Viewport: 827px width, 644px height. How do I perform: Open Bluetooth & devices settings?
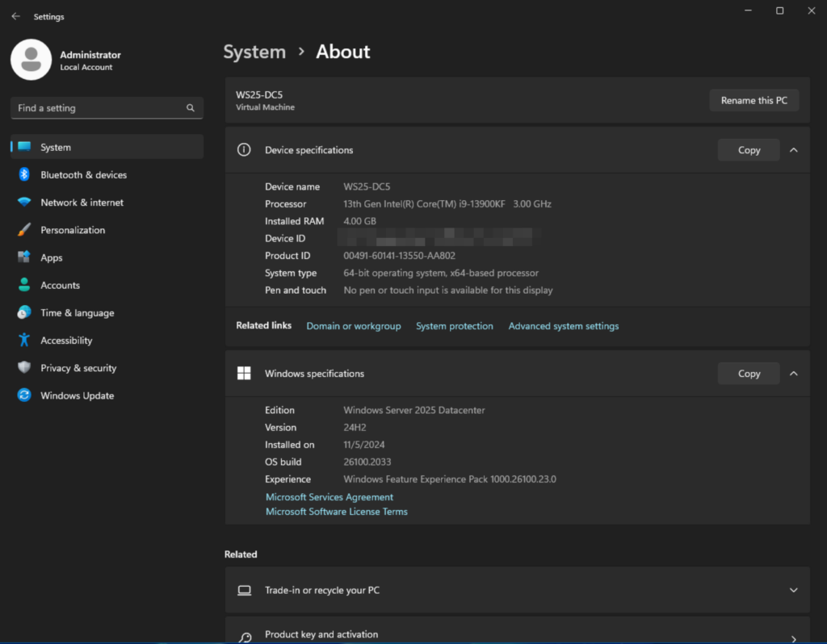pos(107,174)
